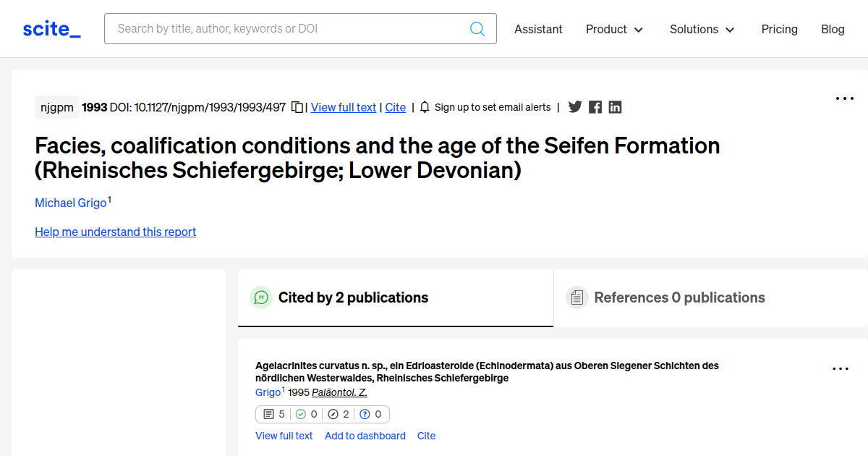
Task: Share the report on Twitter
Action: click(x=575, y=106)
